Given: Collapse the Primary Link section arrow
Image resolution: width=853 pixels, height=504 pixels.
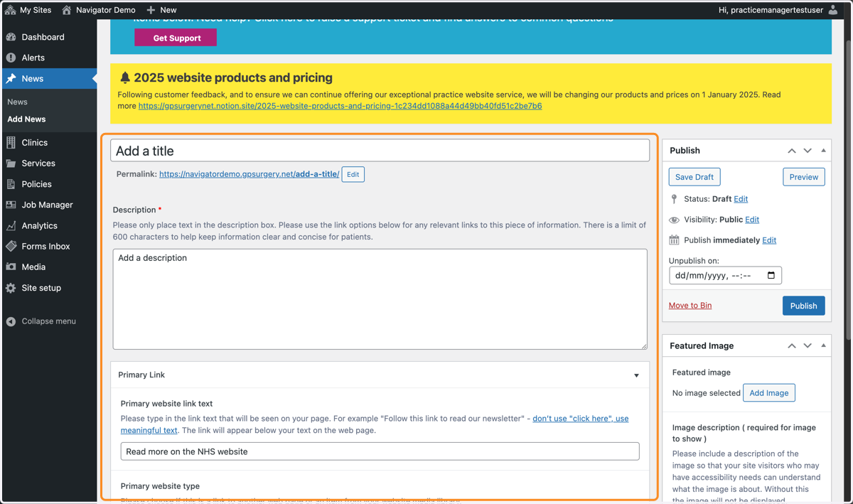Looking at the screenshot, I should [x=636, y=375].
